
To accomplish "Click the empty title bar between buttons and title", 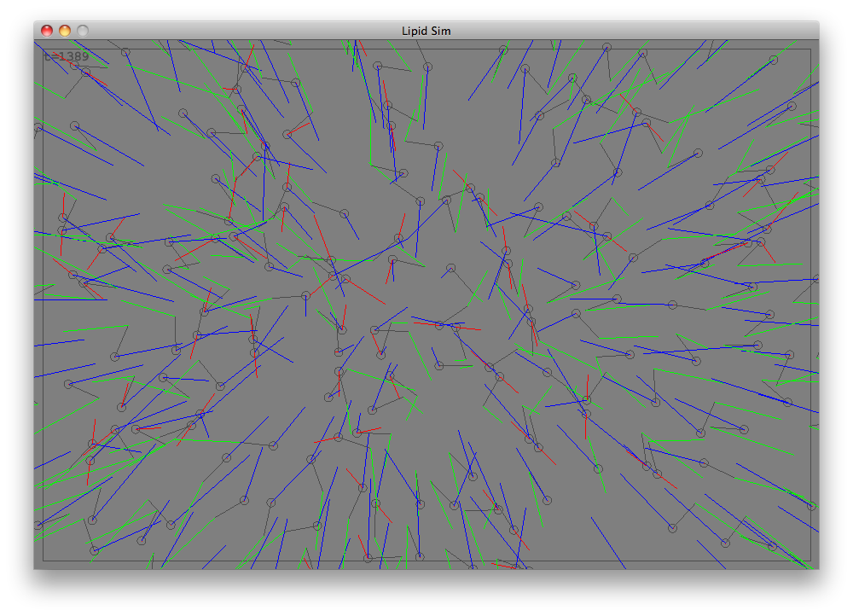I will click(x=239, y=31).
